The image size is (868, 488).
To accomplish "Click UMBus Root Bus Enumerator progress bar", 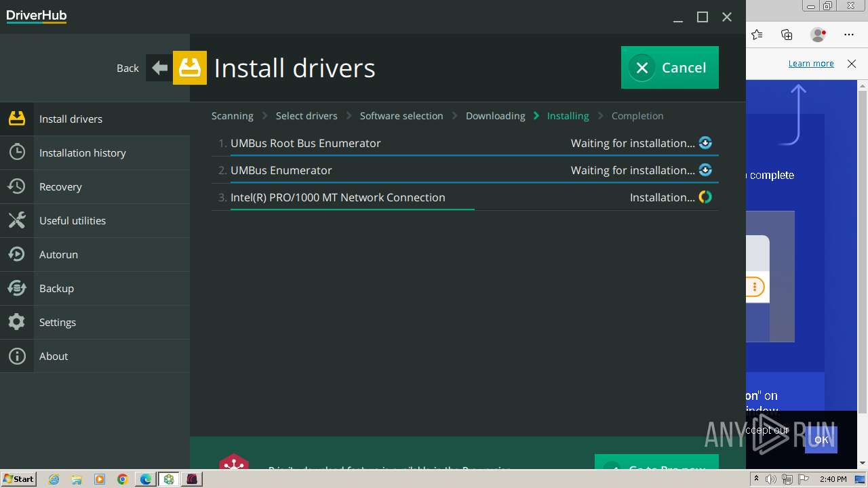I will point(475,155).
